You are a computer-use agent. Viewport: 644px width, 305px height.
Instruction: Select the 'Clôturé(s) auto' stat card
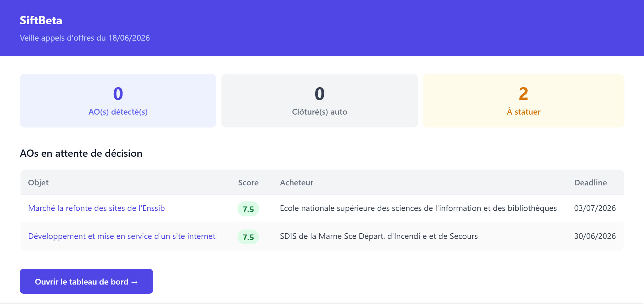pos(319,100)
